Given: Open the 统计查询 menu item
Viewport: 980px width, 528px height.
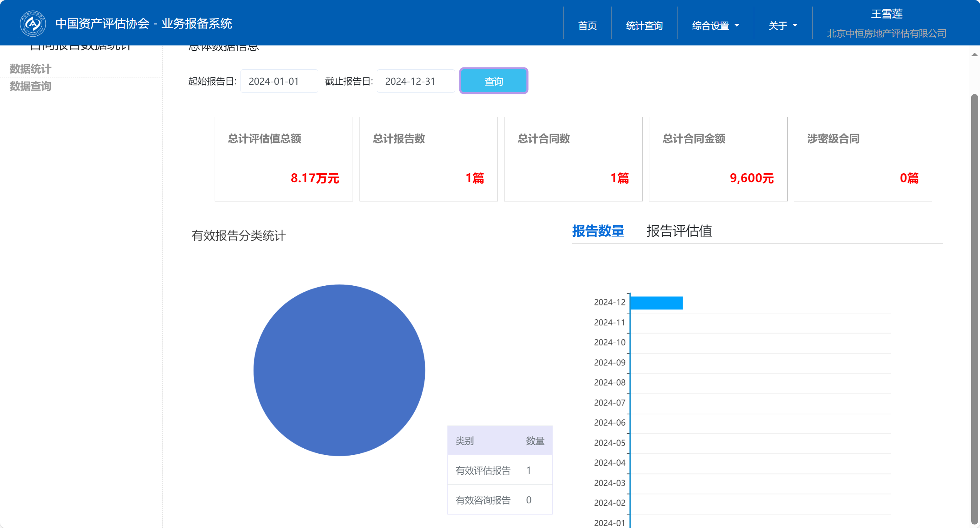Looking at the screenshot, I should (x=644, y=26).
